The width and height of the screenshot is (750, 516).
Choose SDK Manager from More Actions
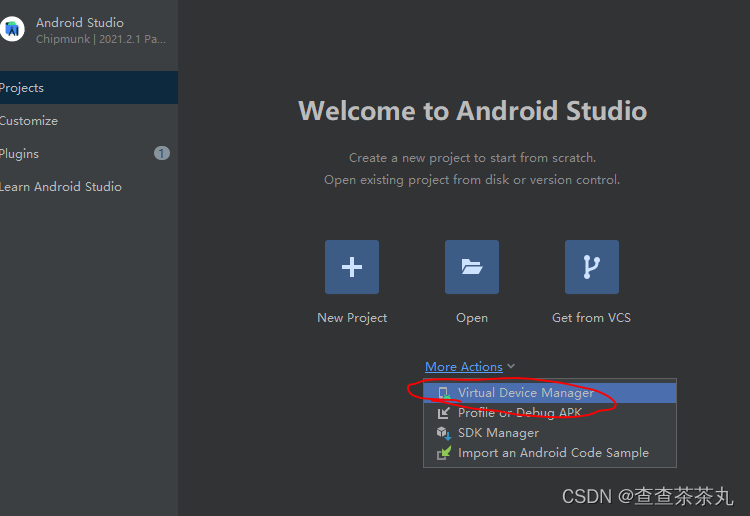pyautogui.click(x=550, y=433)
